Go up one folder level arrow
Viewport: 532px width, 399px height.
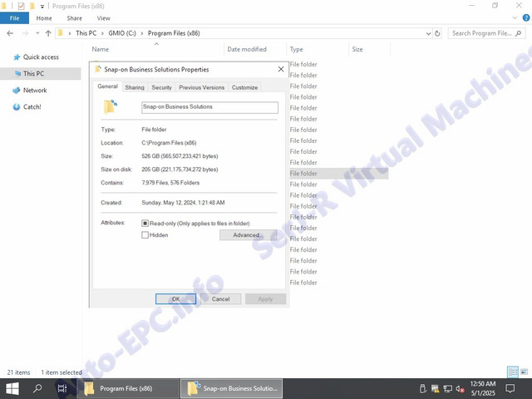click(48, 33)
